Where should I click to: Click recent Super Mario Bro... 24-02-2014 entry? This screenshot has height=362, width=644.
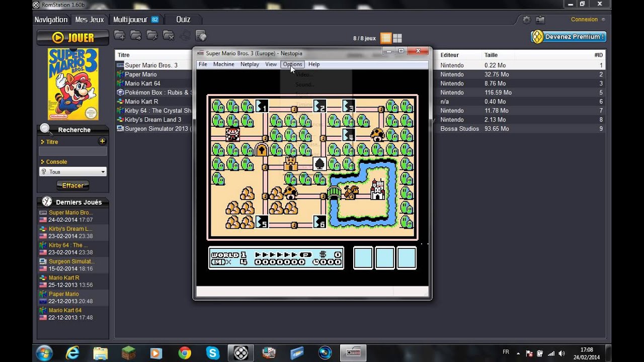click(x=73, y=216)
